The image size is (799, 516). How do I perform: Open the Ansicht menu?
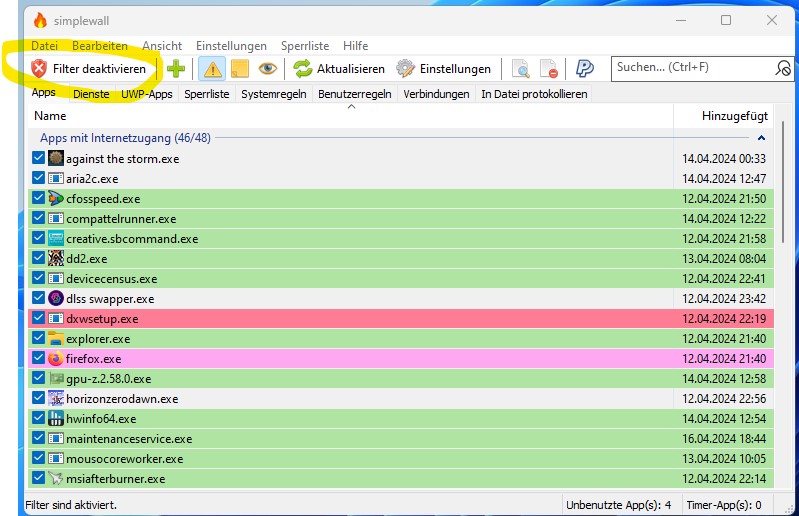pyautogui.click(x=162, y=46)
